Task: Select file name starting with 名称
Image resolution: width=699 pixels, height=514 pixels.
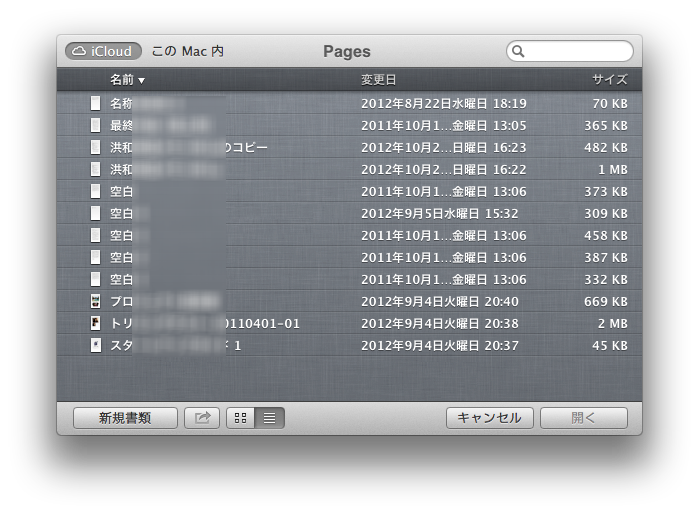Action: 147,103
